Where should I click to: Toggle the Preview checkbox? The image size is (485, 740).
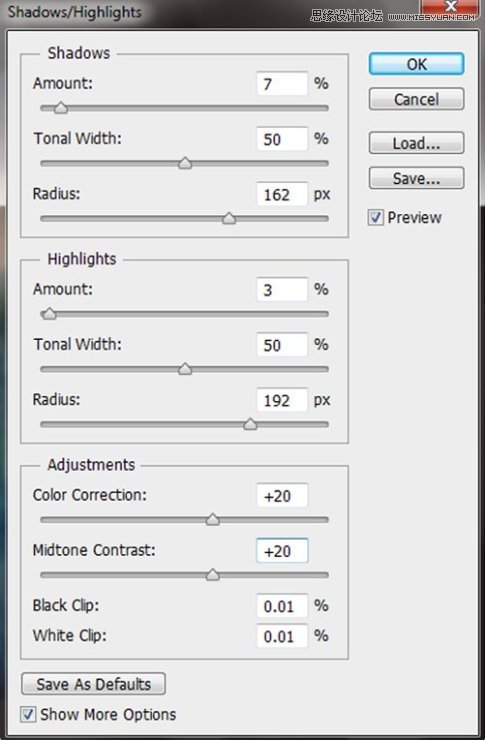pos(376,218)
